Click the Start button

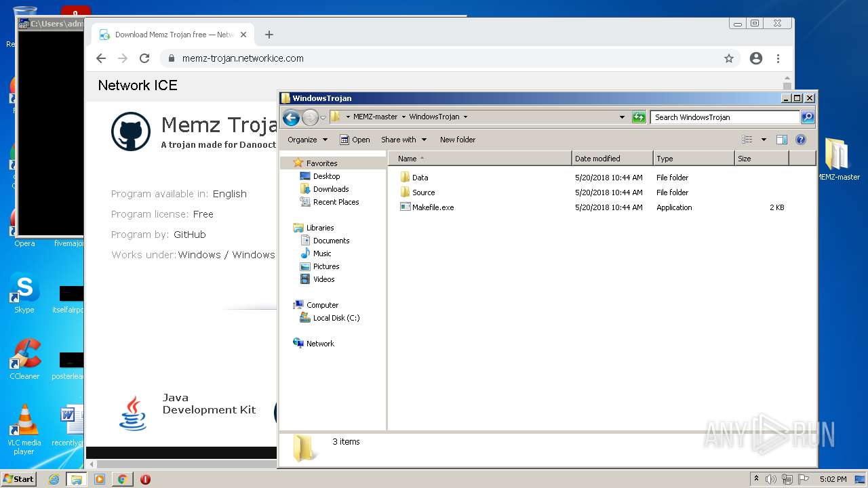tap(18, 479)
